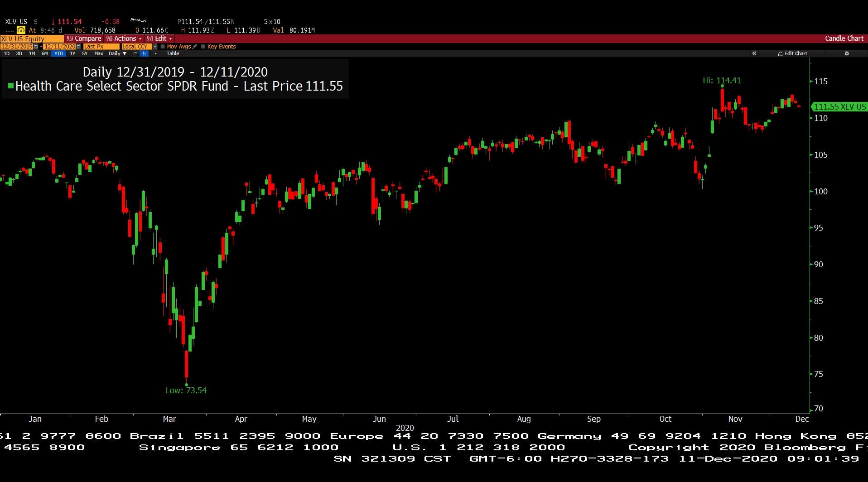Open the start date calendar picker

point(36,47)
